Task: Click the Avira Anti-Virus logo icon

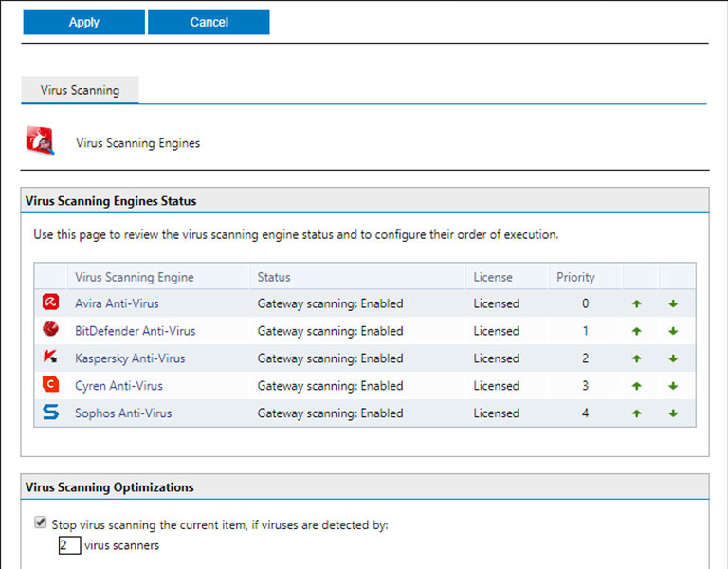Action: click(x=50, y=302)
